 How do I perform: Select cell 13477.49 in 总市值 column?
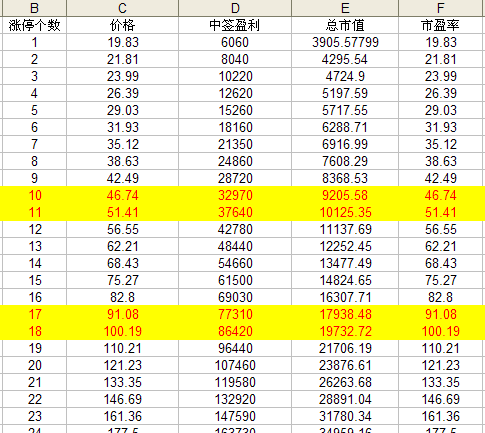345,263
